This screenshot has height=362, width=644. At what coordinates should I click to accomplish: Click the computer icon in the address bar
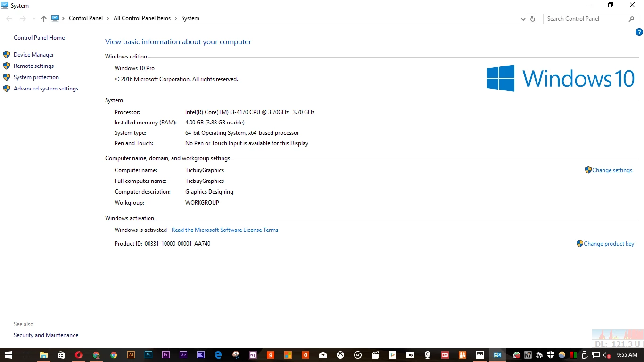coord(55,18)
